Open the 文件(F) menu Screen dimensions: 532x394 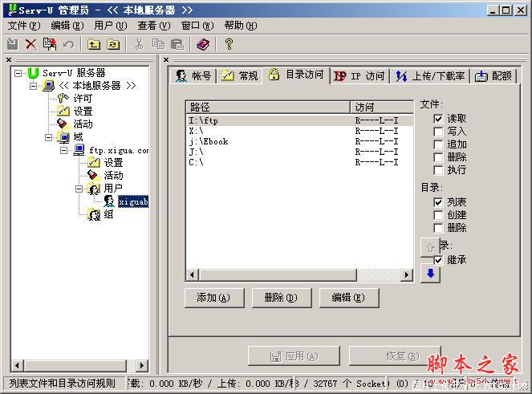(24, 26)
